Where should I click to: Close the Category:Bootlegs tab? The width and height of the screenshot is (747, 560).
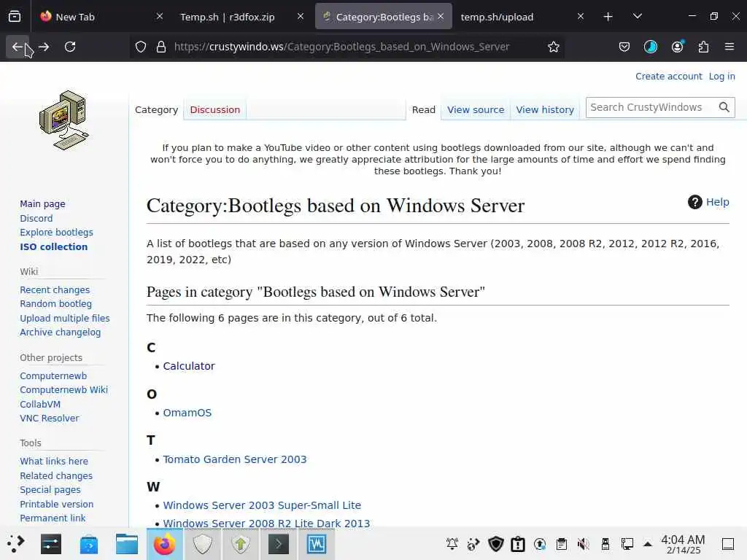click(x=441, y=16)
